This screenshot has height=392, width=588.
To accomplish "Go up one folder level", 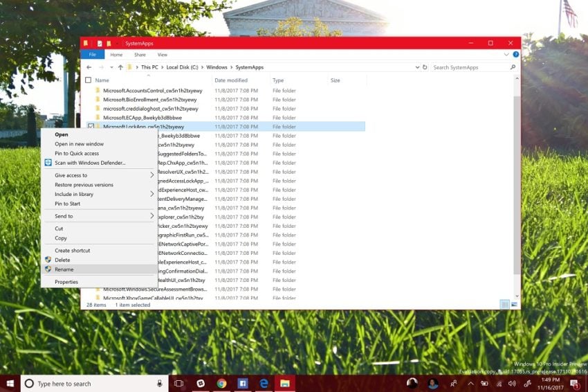I will 120,67.
